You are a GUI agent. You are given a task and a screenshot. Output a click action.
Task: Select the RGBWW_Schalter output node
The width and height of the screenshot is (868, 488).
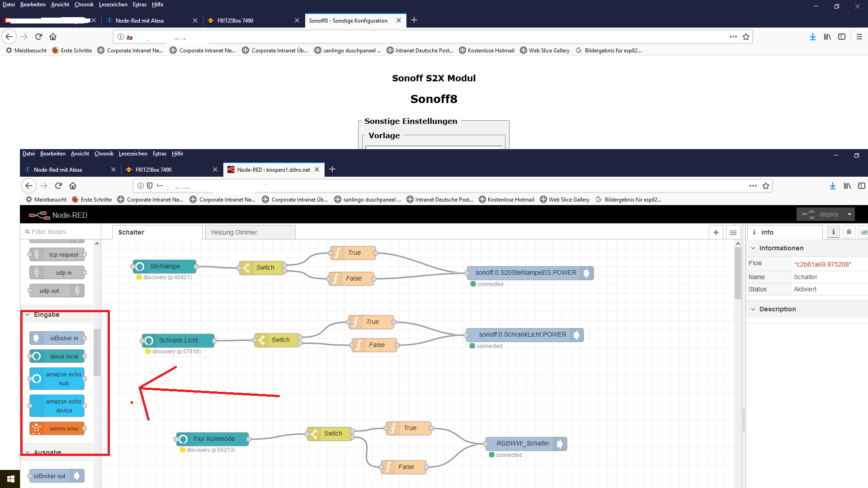pos(526,443)
